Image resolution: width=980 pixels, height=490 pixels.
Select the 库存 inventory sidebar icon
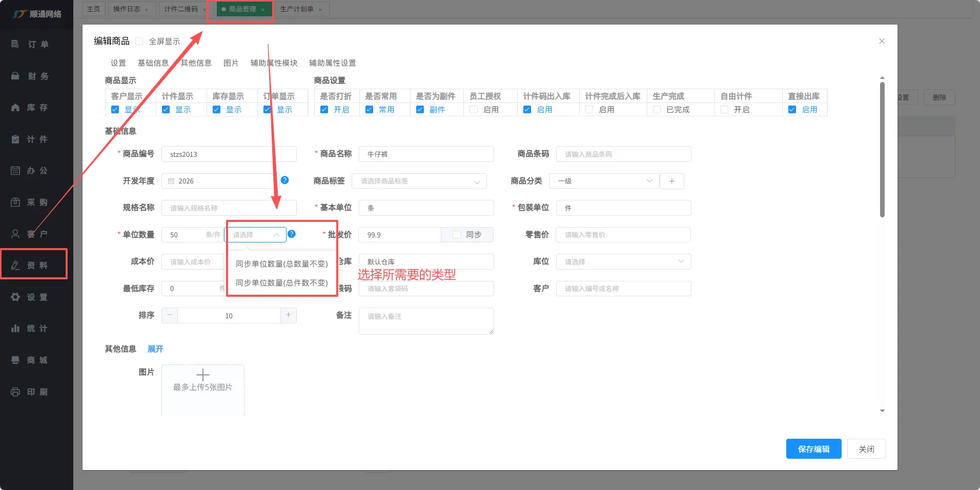[x=15, y=108]
